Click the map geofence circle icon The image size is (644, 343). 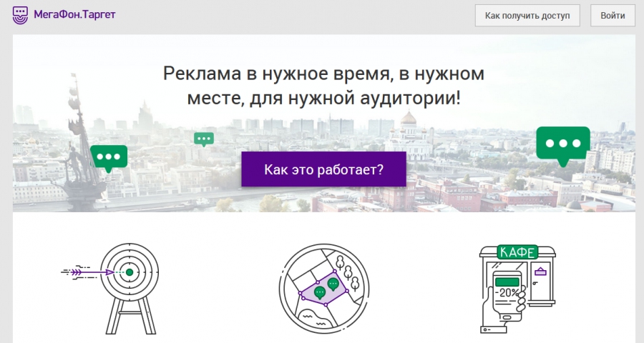tap(323, 289)
